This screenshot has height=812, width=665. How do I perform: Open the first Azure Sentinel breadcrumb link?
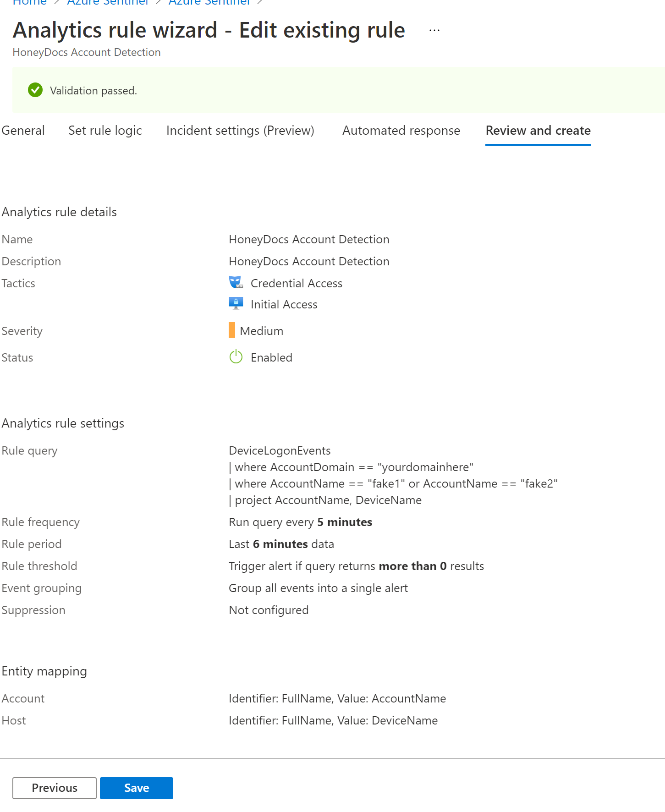[108, 2]
